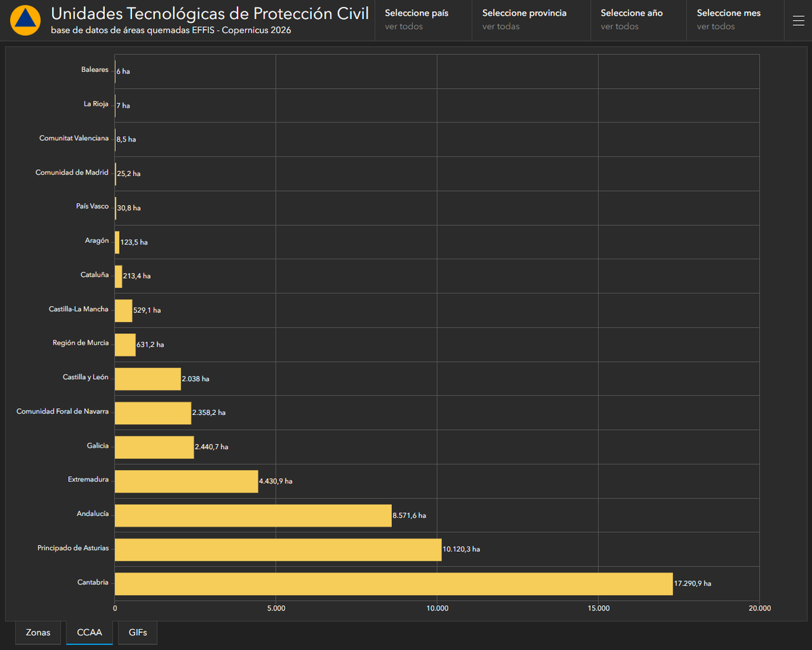
Task: Click the '10.000' x-axis tick label
Action: click(x=437, y=608)
